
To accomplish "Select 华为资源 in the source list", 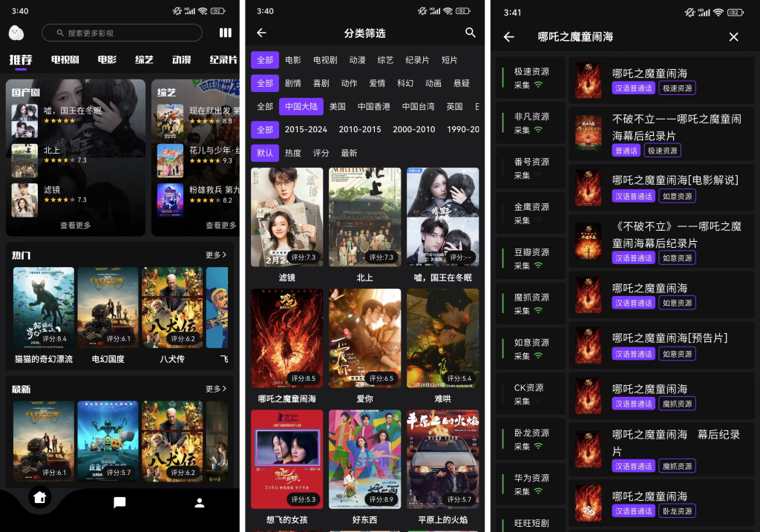I will click(530, 485).
